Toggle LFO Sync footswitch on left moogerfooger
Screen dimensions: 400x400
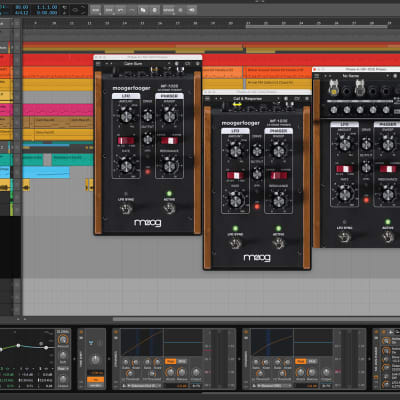pos(126,209)
